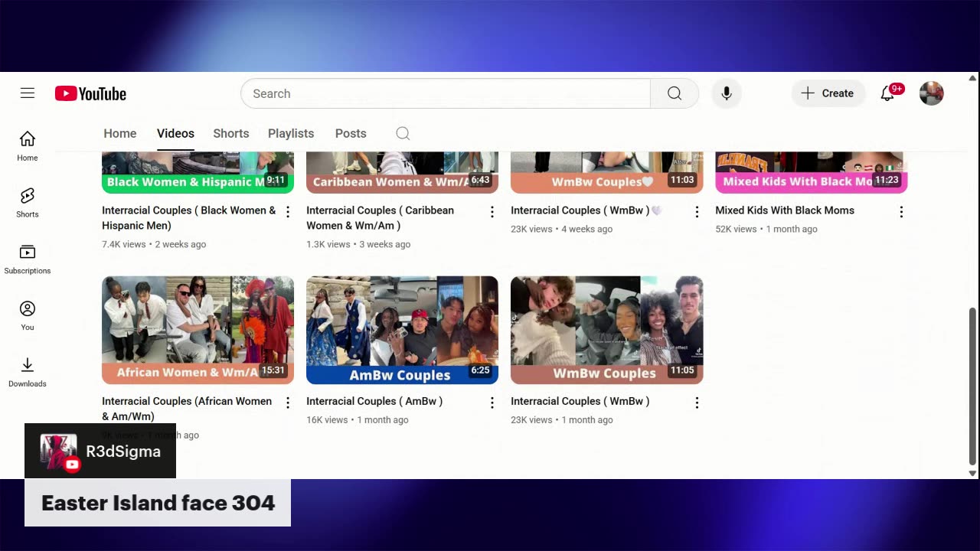Go to the YouTube logo homepage
Image resolution: width=980 pixels, height=551 pixels.
(x=90, y=93)
